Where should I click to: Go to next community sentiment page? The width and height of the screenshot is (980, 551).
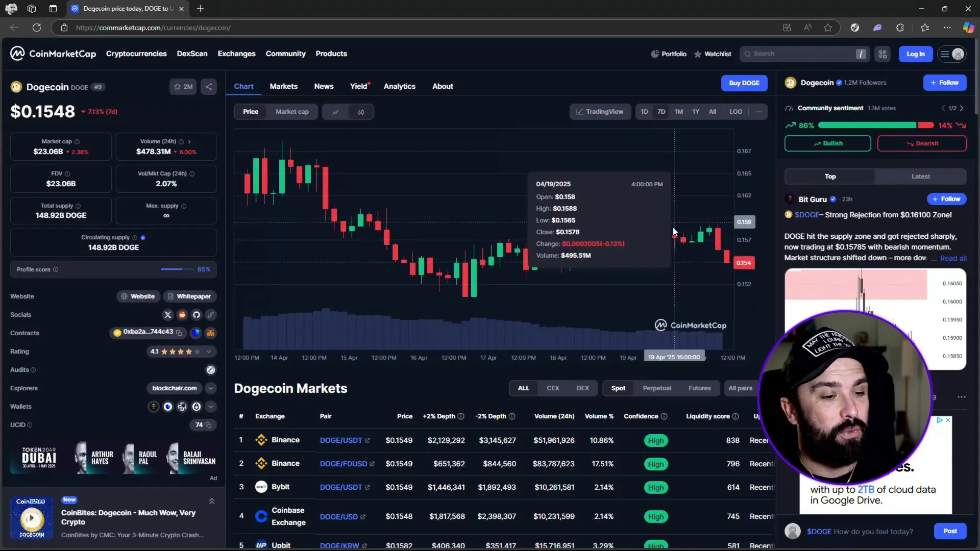[962, 108]
